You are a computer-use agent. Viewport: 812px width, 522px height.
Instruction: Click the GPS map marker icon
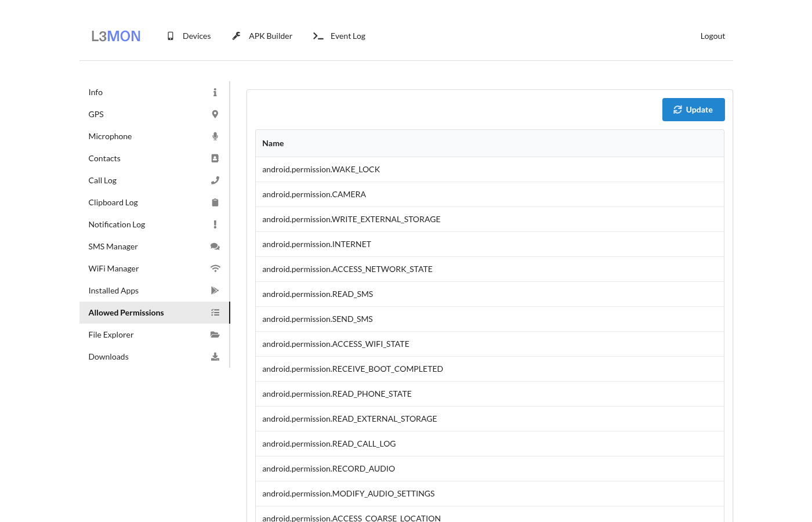[215, 114]
